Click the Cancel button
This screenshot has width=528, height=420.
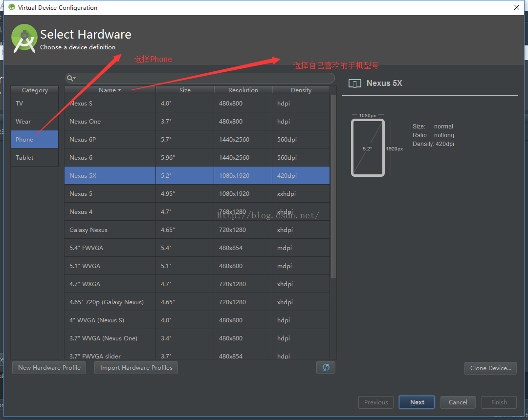[458, 402]
